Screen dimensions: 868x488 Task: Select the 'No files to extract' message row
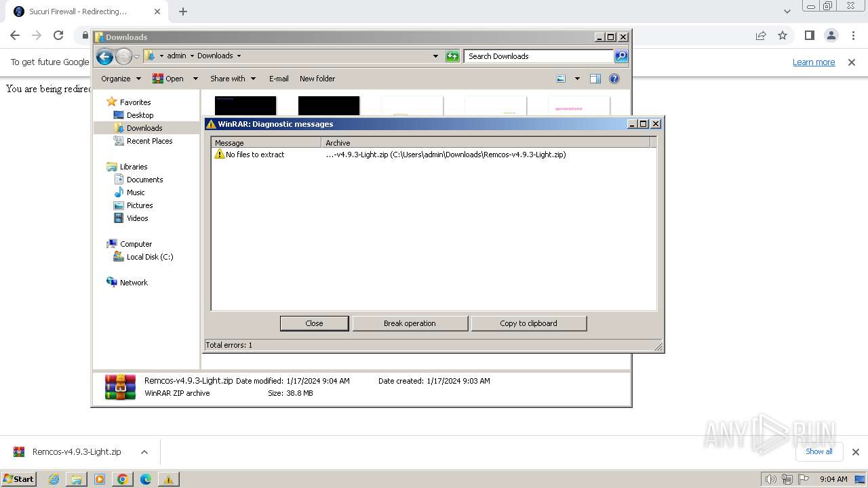(x=434, y=155)
